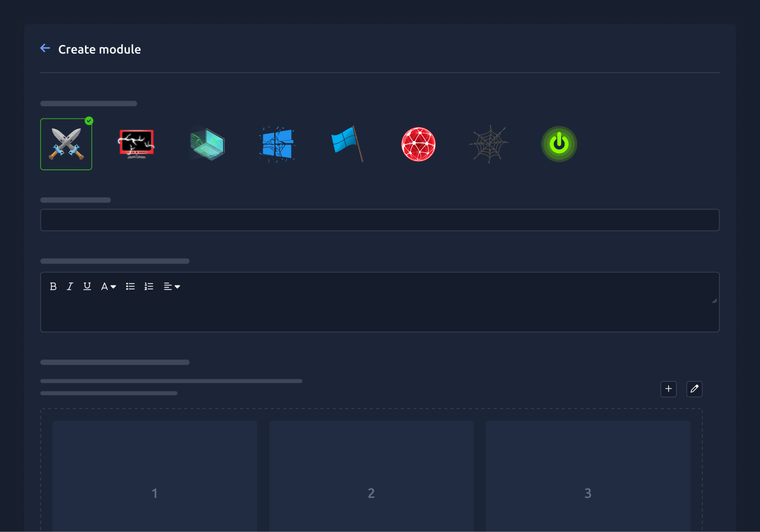
Task: Click the module name input field
Action: click(x=380, y=220)
